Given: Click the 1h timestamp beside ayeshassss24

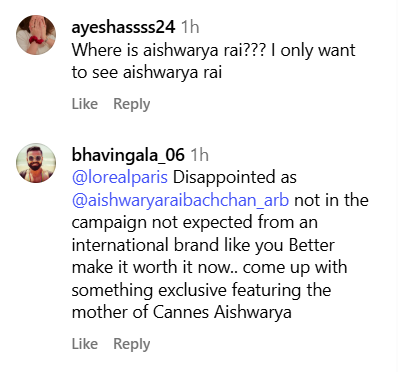Looking at the screenshot, I should [x=190, y=27].
